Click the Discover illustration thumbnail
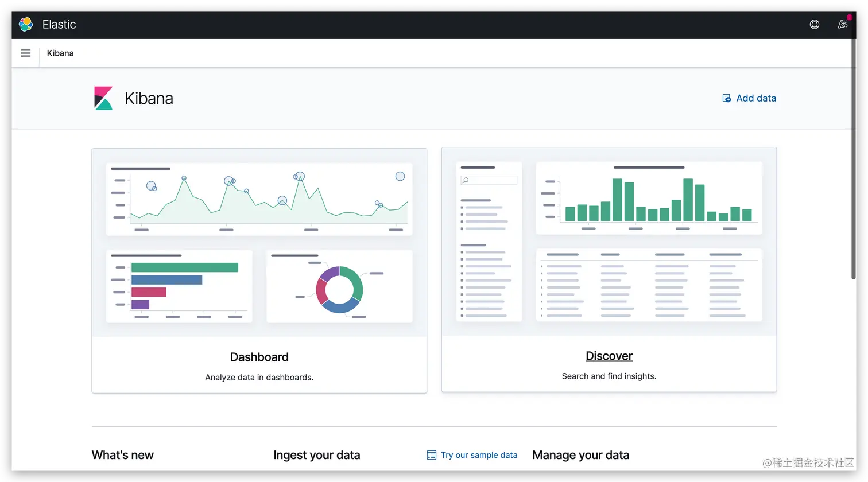The height and width of the screenshot is (482, 868). pyautogui.click(x=609, y=242)
